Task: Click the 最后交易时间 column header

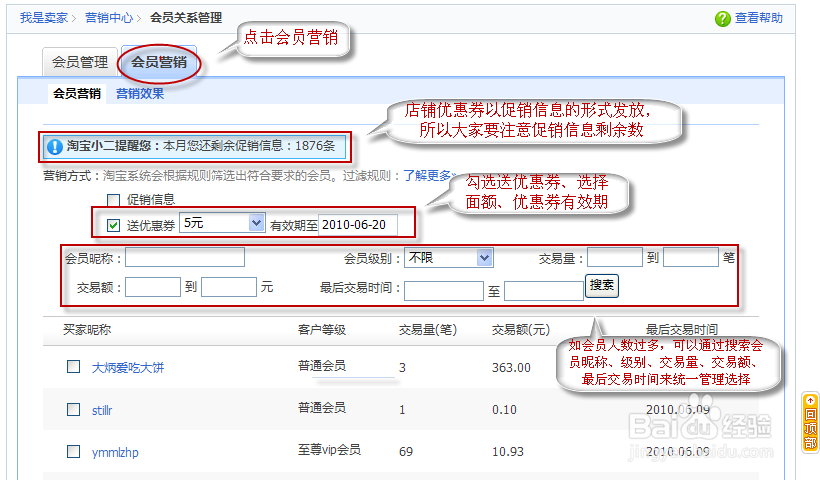Action: tap(681, 330)
